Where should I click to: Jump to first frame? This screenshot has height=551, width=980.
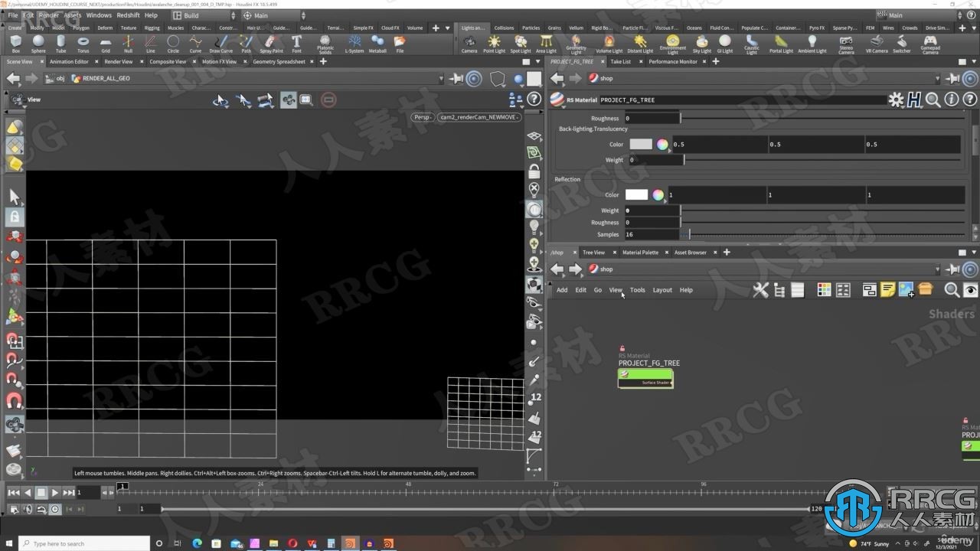click(13, 493)
